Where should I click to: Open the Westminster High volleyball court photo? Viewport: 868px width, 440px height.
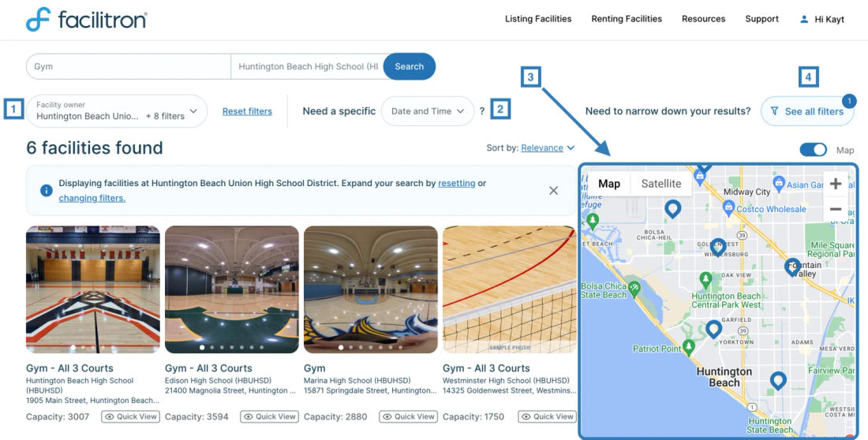(x=509, y=289)
